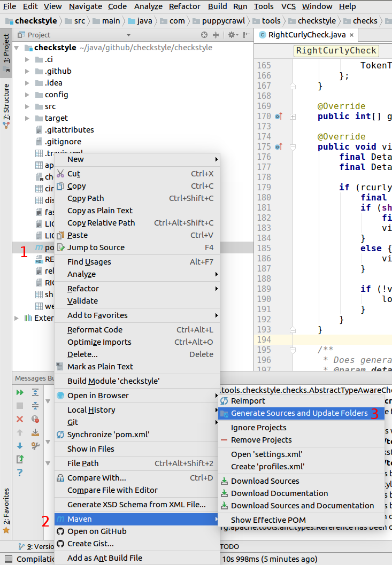Select Generate Sources and Update Folders

pyautogui.click(x=299, y=413)
